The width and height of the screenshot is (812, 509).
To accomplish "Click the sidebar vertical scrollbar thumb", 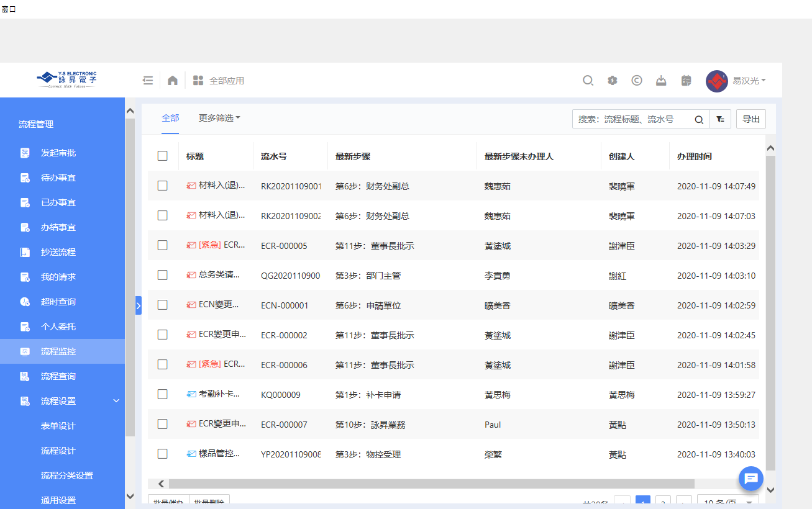I will (130, 277).
